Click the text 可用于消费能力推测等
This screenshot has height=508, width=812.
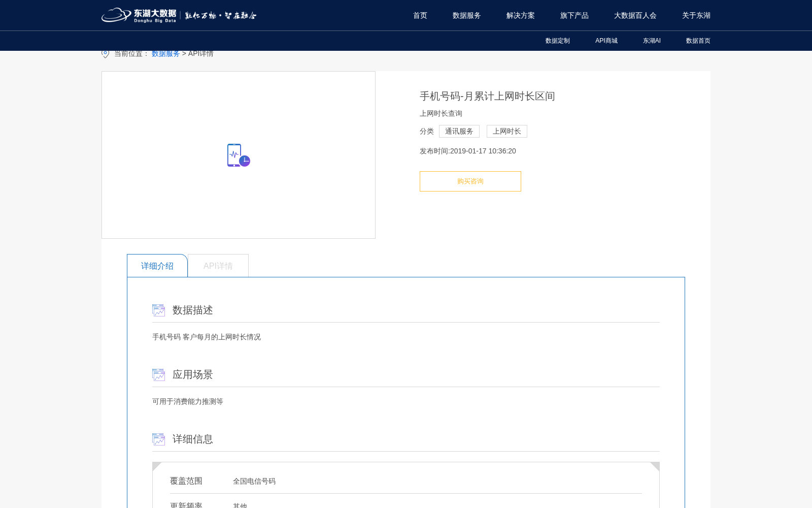pyautogui.click(x=188, y=402)
